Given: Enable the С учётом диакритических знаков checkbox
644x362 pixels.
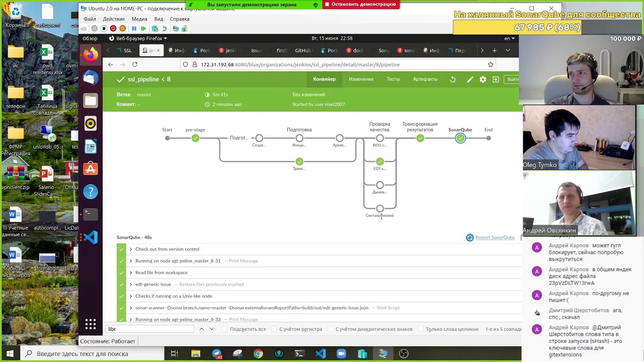Looking at the screenshot, I should coord(330,329).
